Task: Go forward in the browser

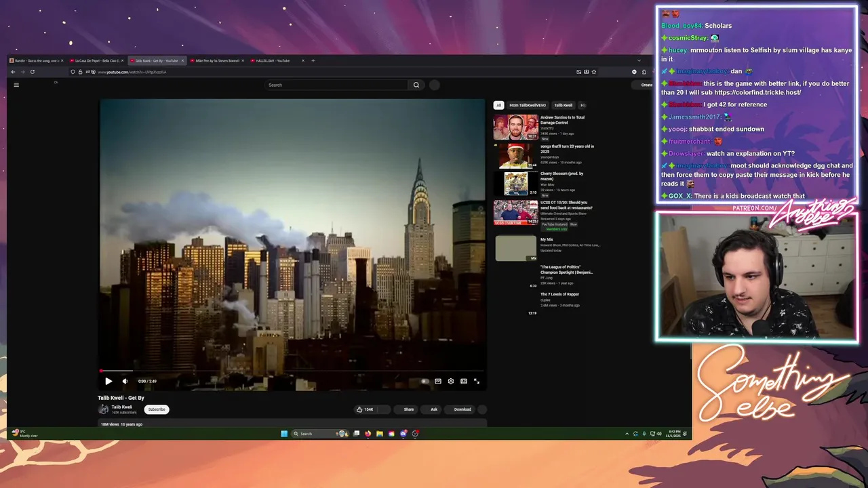Action: [22, 72]
